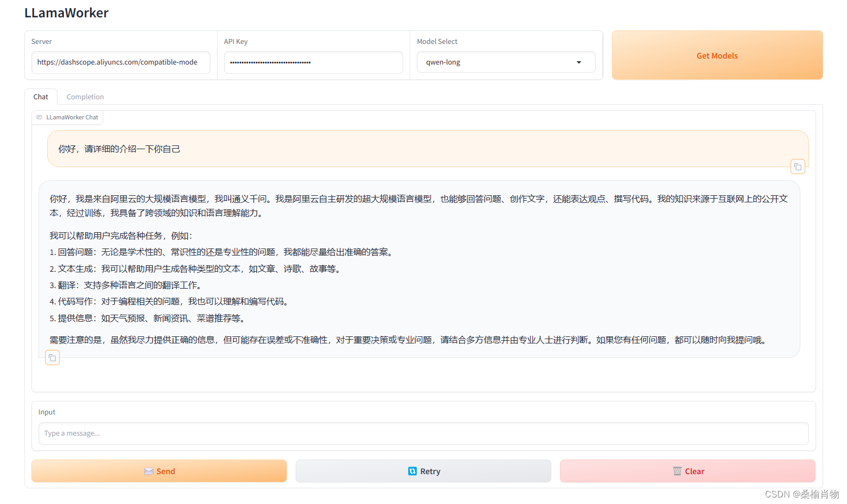Click the paragraph starting '需要注意的是'
847x504 pixels.
click(409, 340)
